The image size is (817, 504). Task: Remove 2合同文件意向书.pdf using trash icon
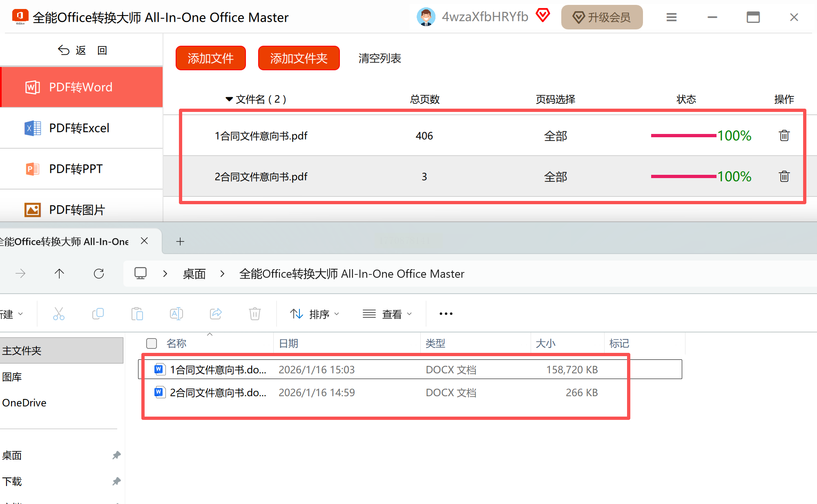pos(784,176)
